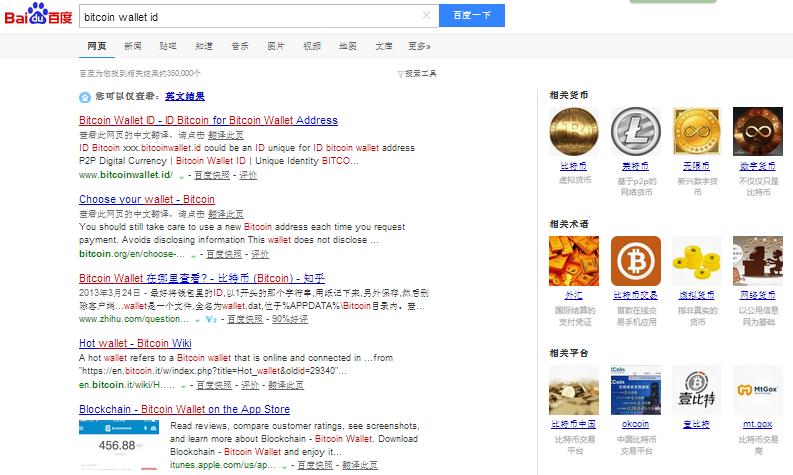
Task: Open result Hot wallet - Bitcoin Wiki
Action: pyautogui.click(x=135, y=343)
